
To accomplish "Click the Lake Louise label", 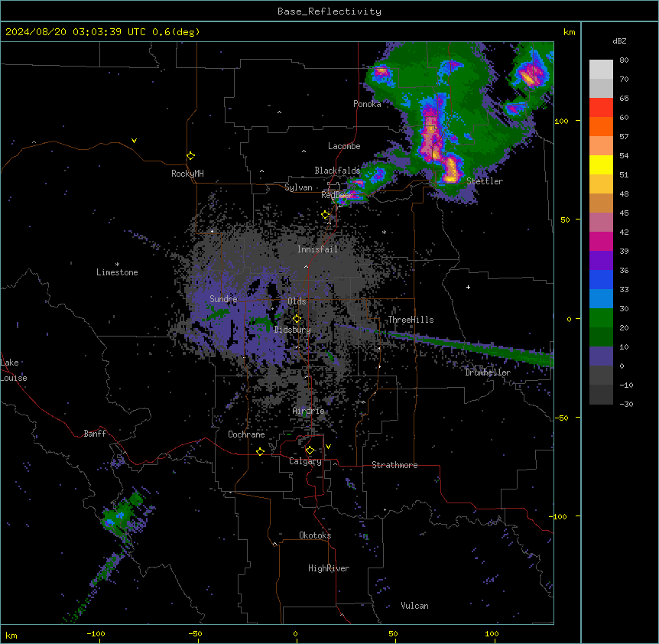I will pos(14,370).
